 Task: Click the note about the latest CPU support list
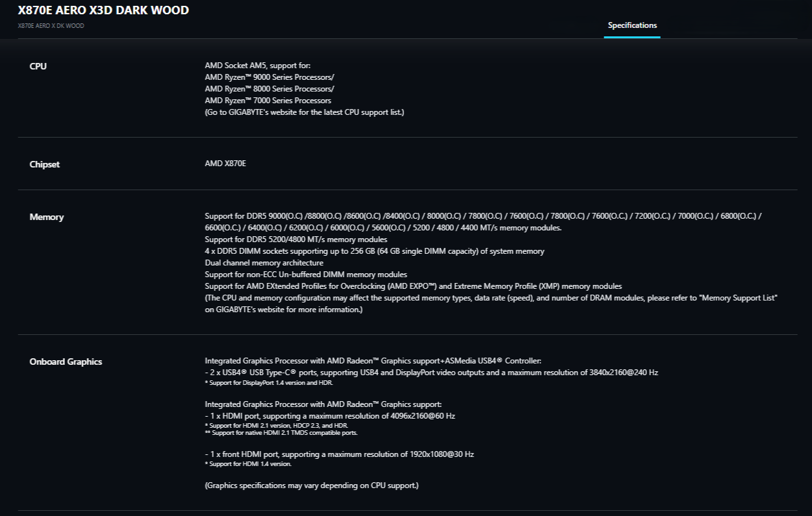(305, 112)
